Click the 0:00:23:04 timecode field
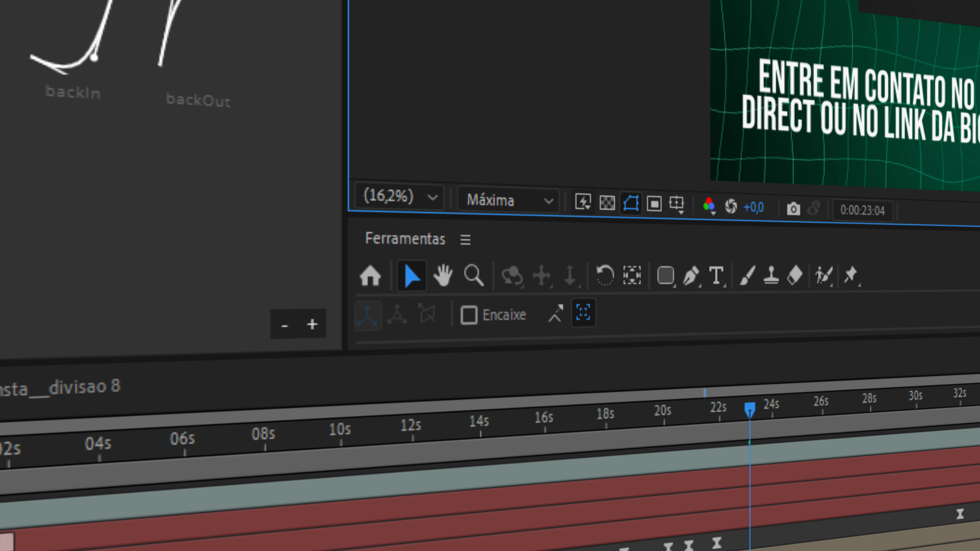 pos(862,210)
